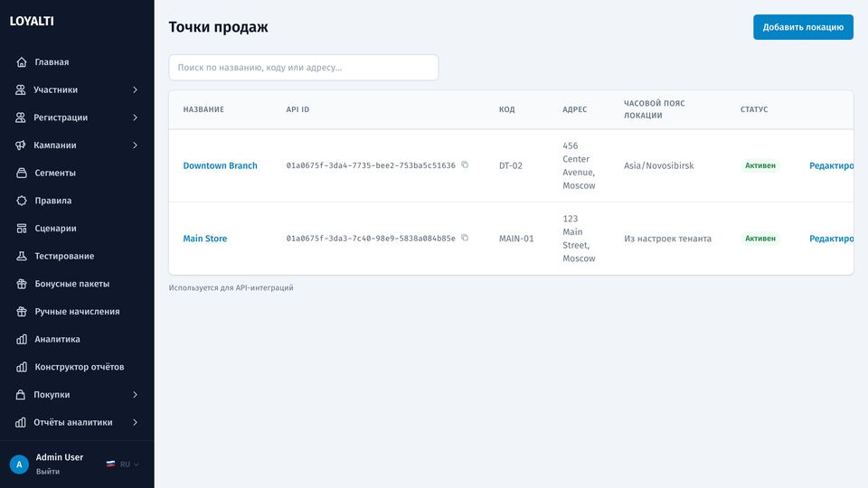Image resolution: width=868 pixels, height=488 pixels.
Task: Click the Admin User name
Action: (60, 457)
